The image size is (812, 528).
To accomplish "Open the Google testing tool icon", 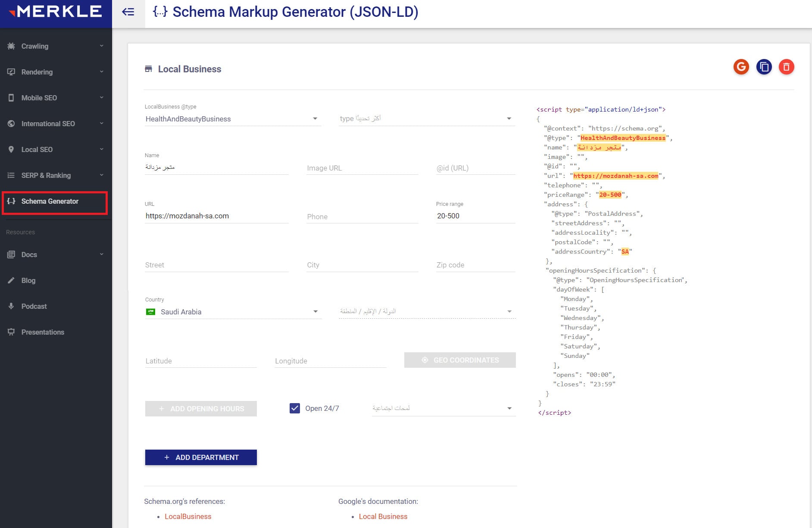I will (741, 67).
